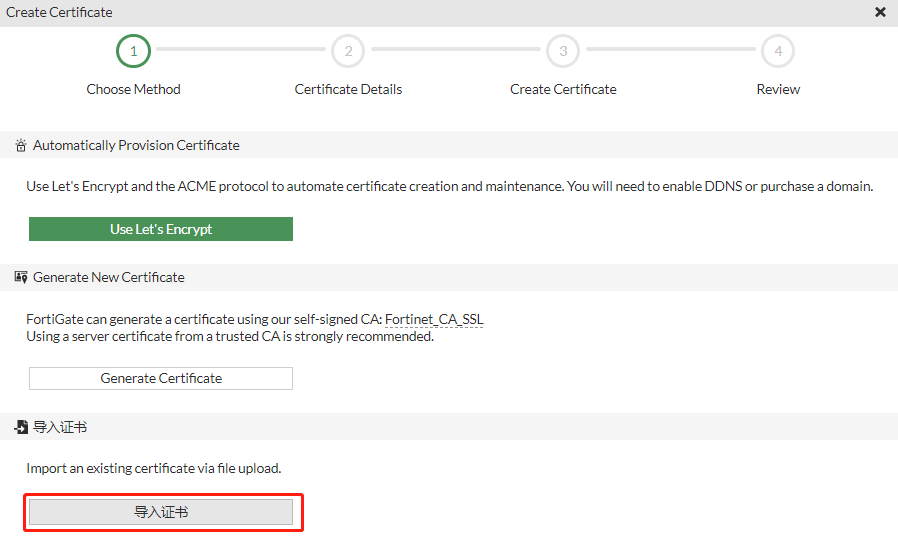
Task: Go to the Review step label
Action: (x=778, y=89)
